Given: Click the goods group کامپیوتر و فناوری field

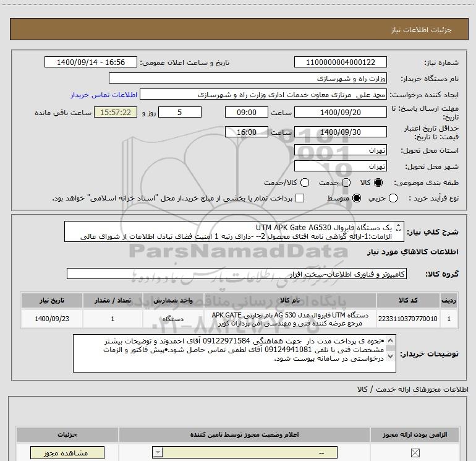Looking at the screenshot, I should point(237,274).
